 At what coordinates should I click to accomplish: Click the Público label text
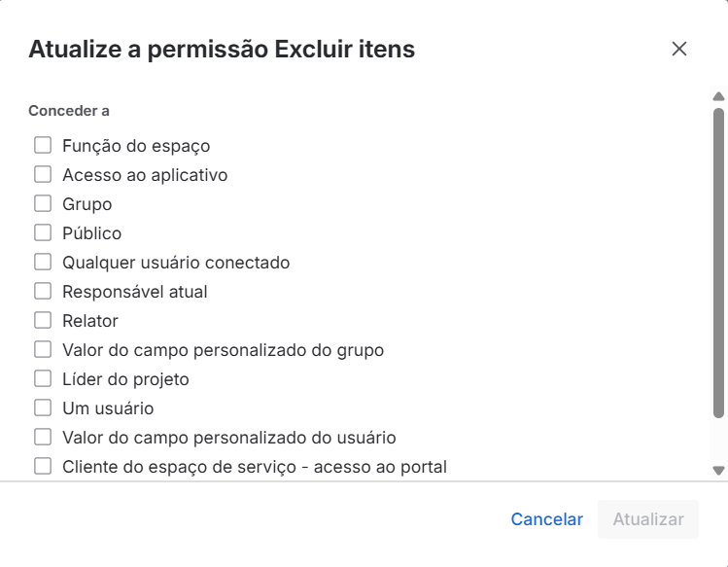tap(91, 233)
